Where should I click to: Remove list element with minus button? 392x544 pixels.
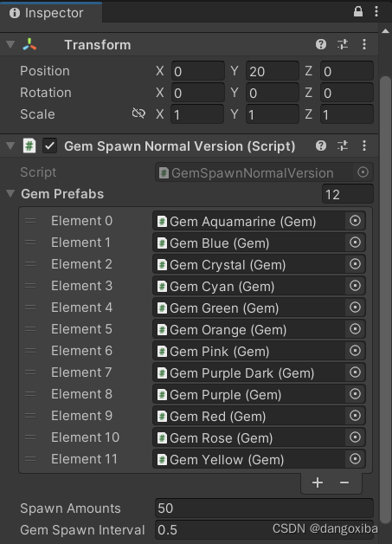(x=344, y=482)
